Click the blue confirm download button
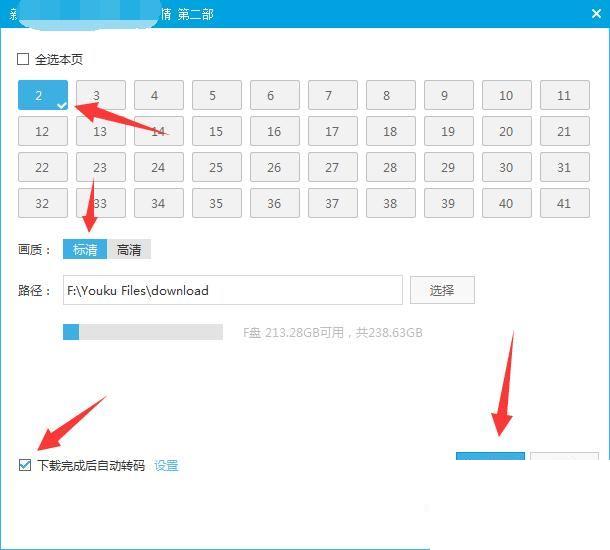 point(490,458)
